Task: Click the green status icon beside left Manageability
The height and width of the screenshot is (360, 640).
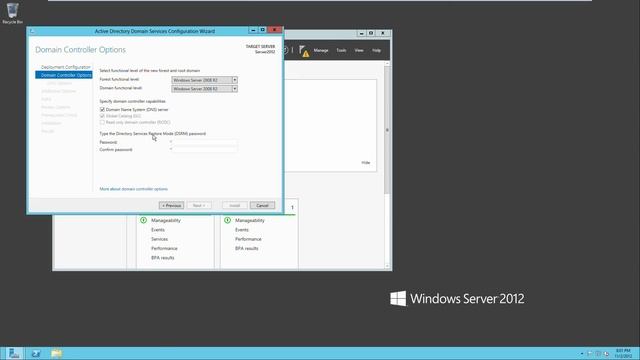Action: 143,220
